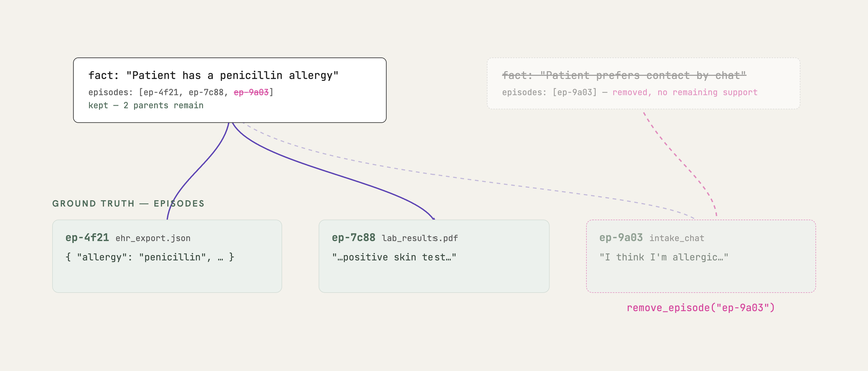
Task: Click the struck-through ep-9a03 episode reference
Action: pos(251,92)
